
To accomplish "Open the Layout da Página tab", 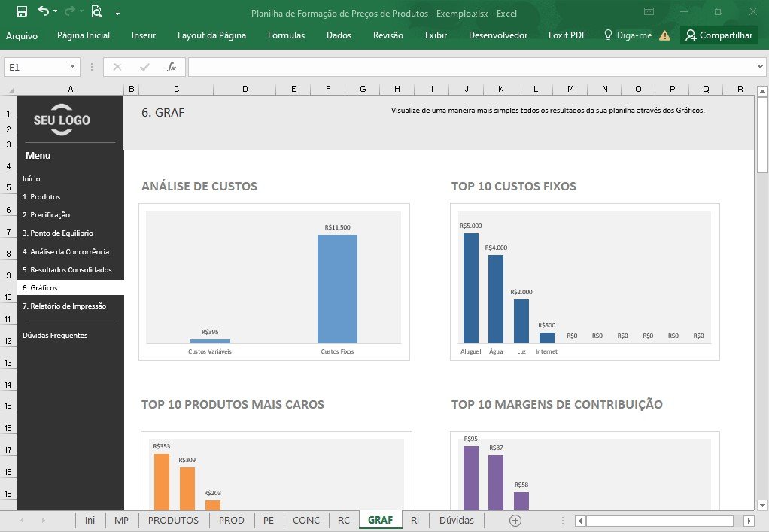I will [x=212, y=35].
